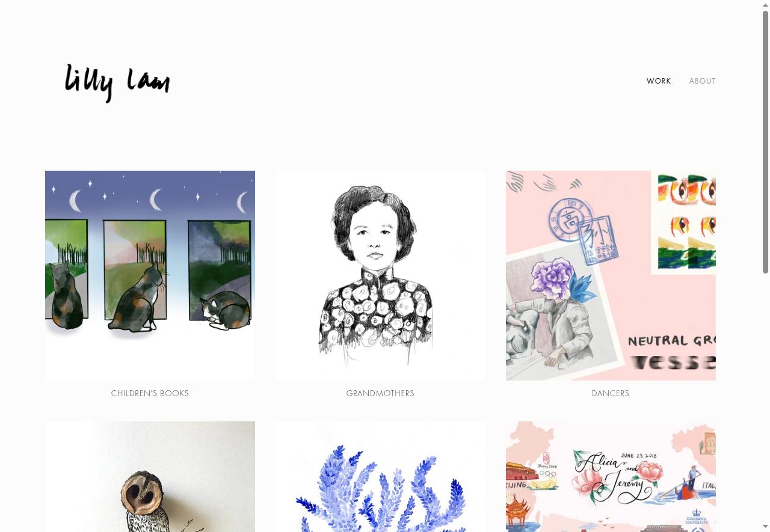The width and height of the screenshot is (770, 532).
Task: Click the sleeping cat in right window panel
Action: [x=225, y=311]
